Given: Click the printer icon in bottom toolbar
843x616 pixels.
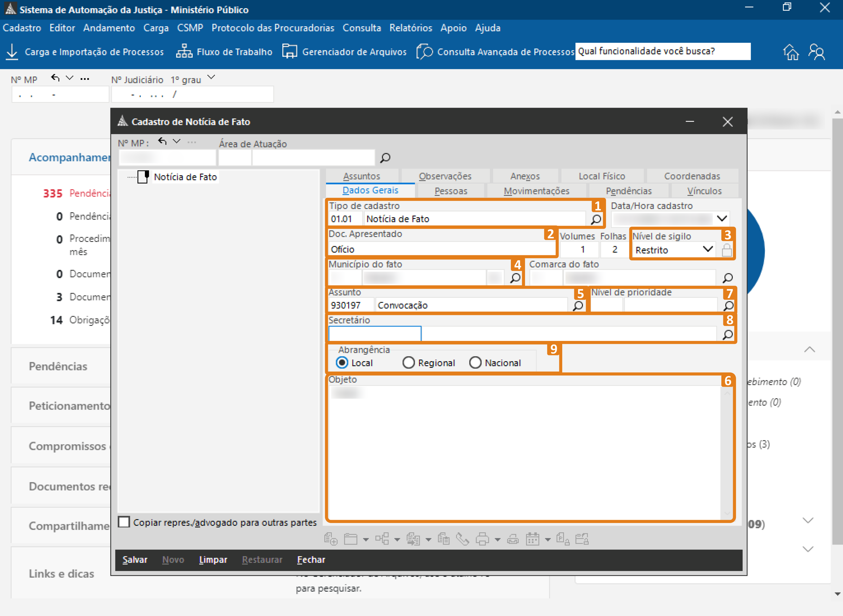Looking at the screenshot, I should (482, 539).
